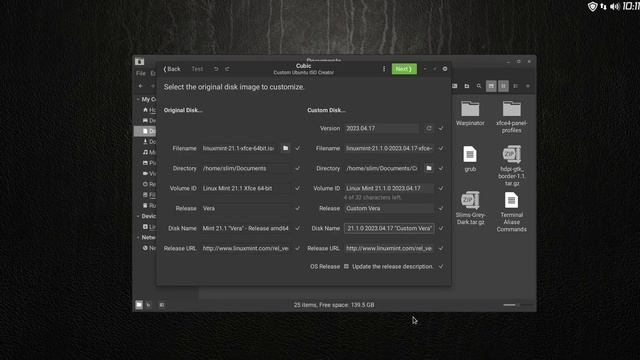Edit the custom Release URL field
Screen dimensions: 640x360
point(389,248)
